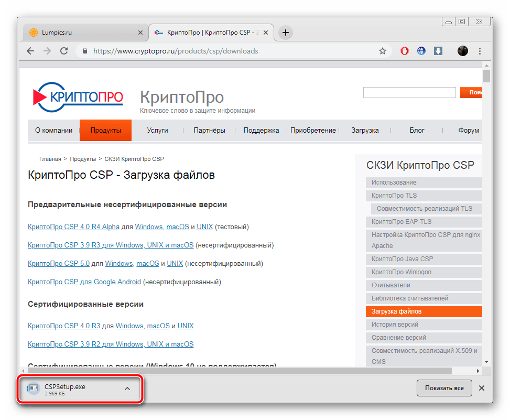This screenshot has width=510, height=420.
Task: Click the browser back arrow
Action: tap(30, 51)
